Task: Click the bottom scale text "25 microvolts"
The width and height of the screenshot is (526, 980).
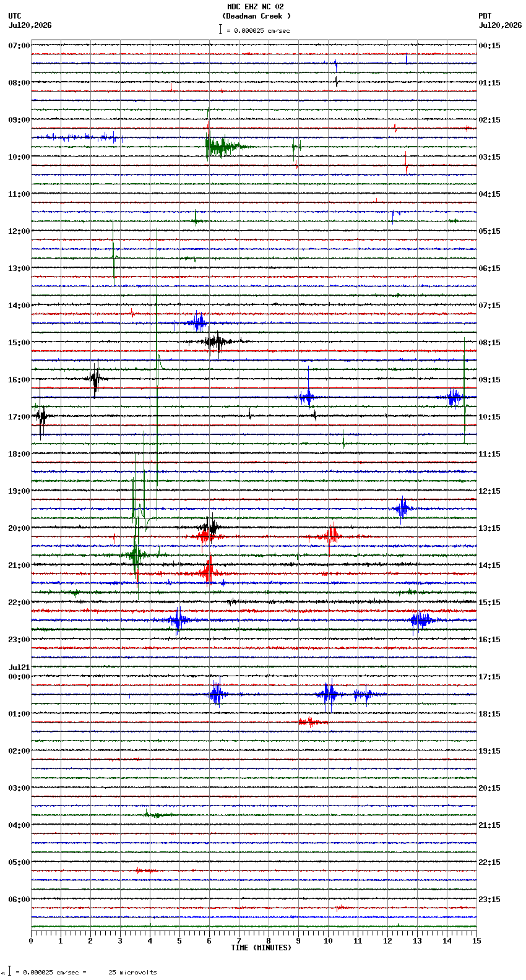Action: tap(133, 973)
